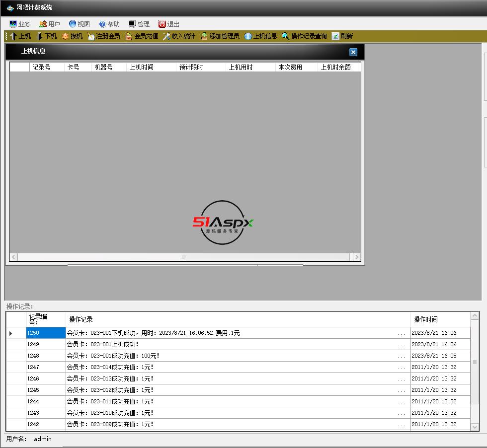Open 注册会员 from the toolbar
Image resolution: width=487 pixels, height=448 pixels.
click(104, 36)
